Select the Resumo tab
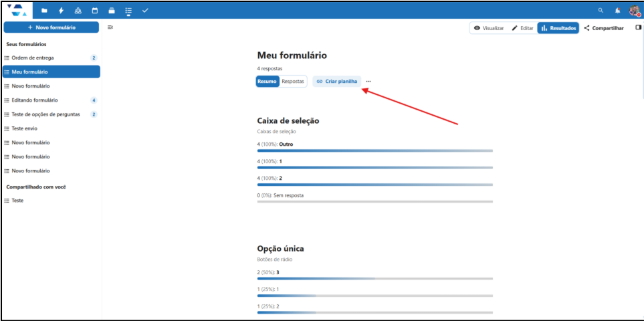 [267, 82]
